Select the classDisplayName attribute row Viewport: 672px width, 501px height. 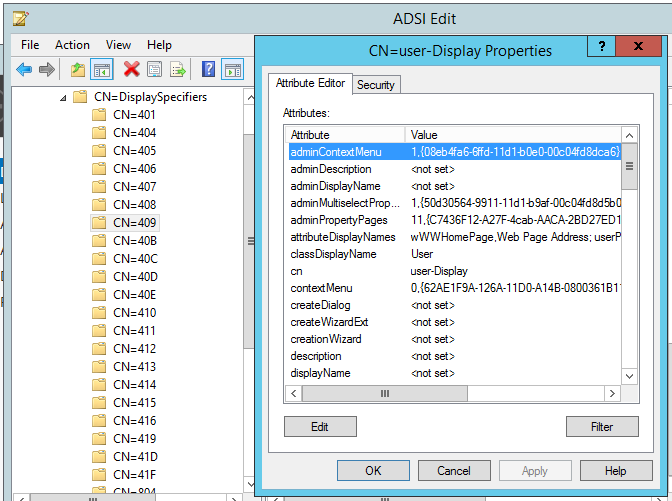pos(455,254)
